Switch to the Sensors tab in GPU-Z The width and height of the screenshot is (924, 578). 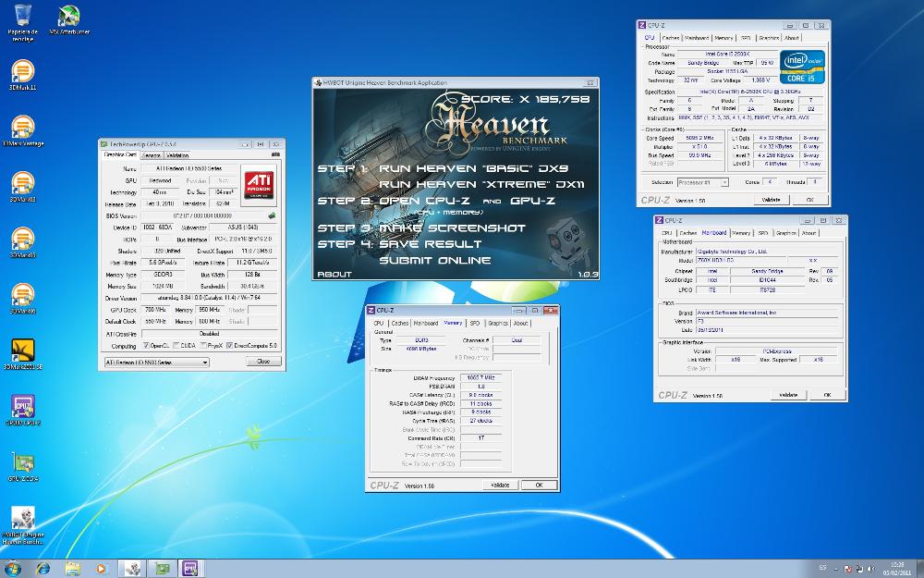pyautogui.click(x=152, y=155)
